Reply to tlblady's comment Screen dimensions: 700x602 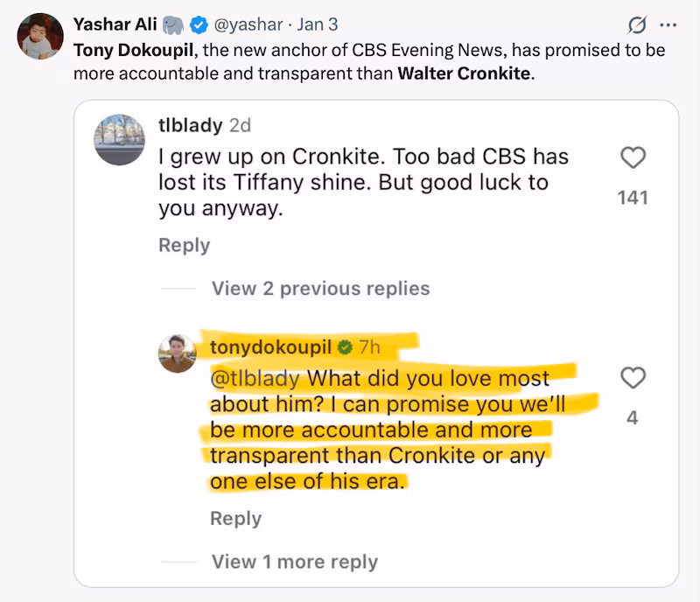point(184,246)
